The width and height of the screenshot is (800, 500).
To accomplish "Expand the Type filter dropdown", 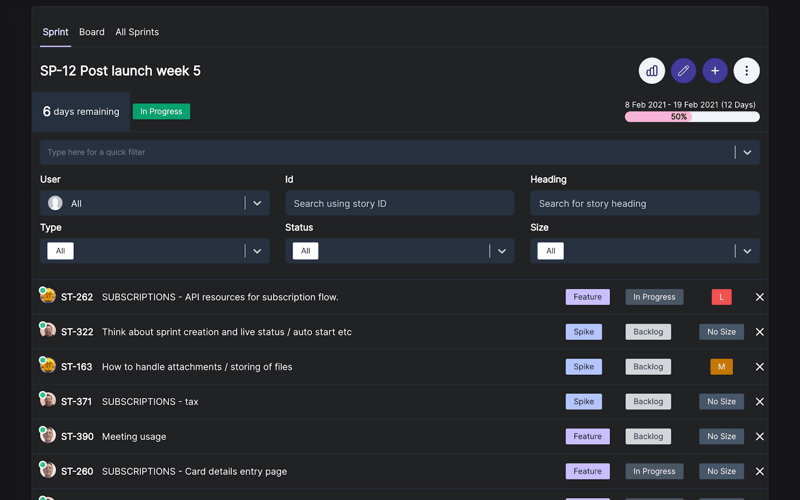I will coord(257,251).
